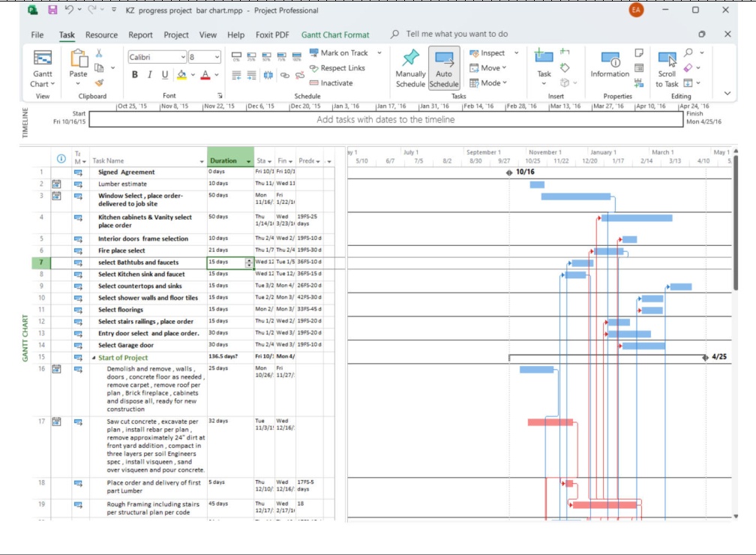Click Respect Links
This screenshot has width=756, height=555.
pyautogui.click(x=337, y=68)
